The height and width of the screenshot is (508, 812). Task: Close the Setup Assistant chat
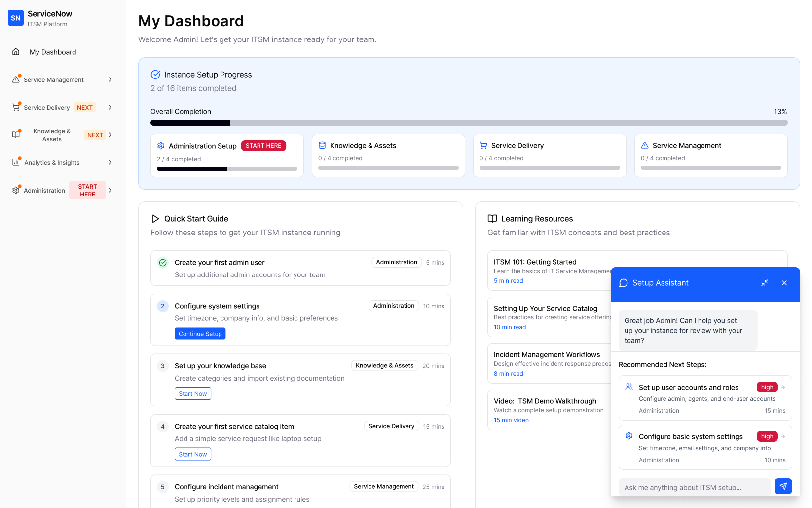(784, 283)
